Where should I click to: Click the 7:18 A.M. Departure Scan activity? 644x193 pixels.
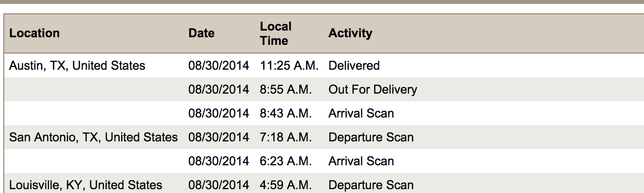(x=371, y=138)
